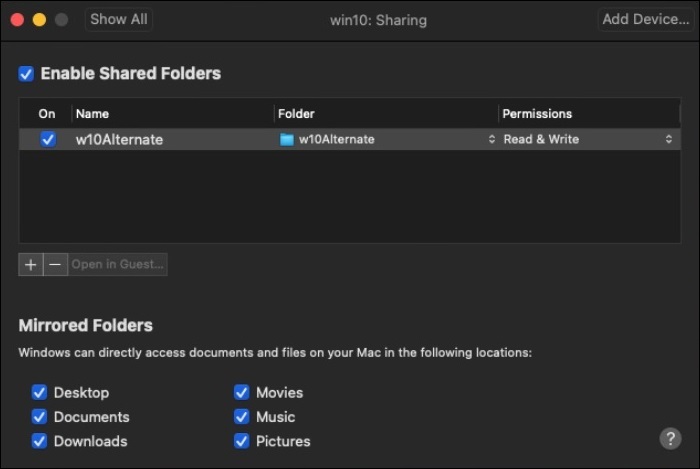
Task: Click the blue w10Alternate folder icon
Action: [287, 140]
